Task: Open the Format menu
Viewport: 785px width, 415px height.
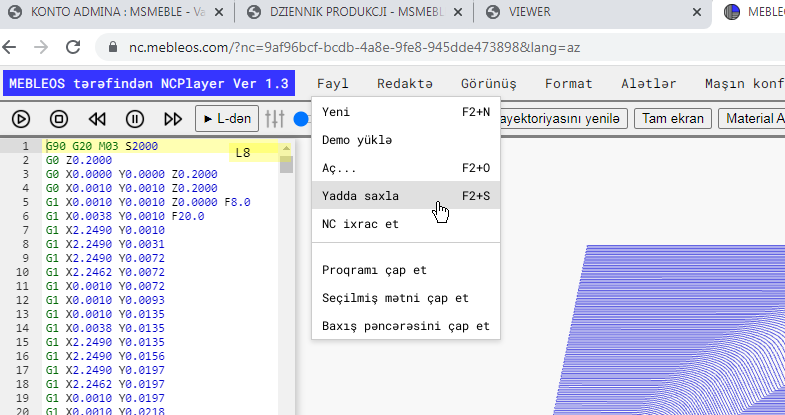Action: coord(568,84)
